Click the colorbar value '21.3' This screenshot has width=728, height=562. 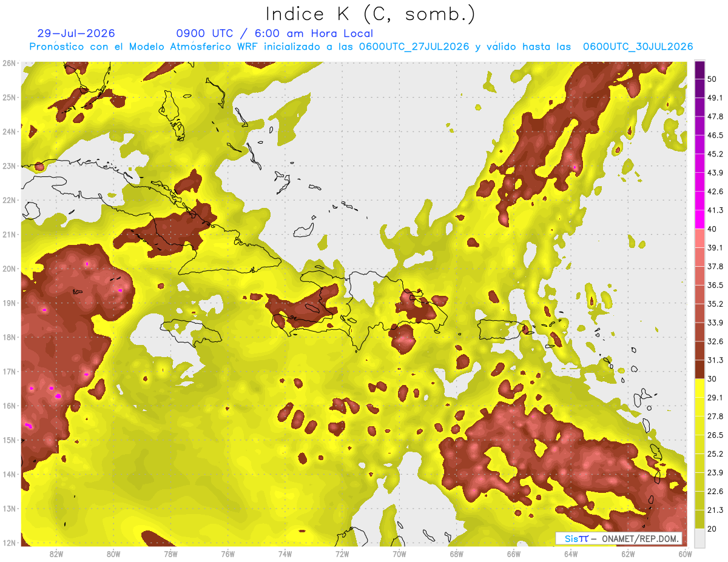tap(715, 510)
